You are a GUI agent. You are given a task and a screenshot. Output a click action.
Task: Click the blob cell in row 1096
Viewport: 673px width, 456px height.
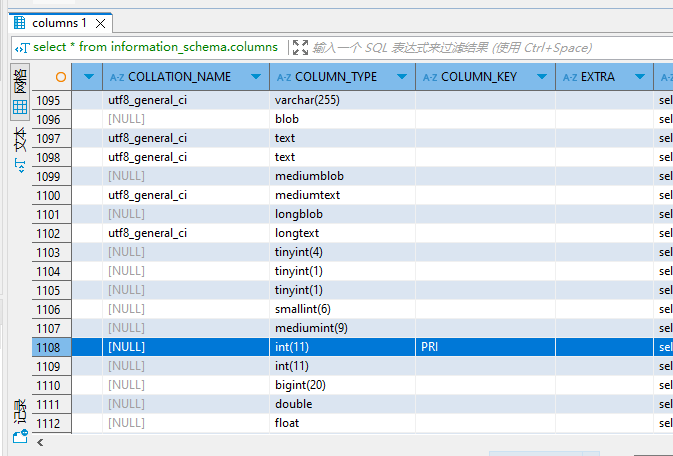coord(343,119)
